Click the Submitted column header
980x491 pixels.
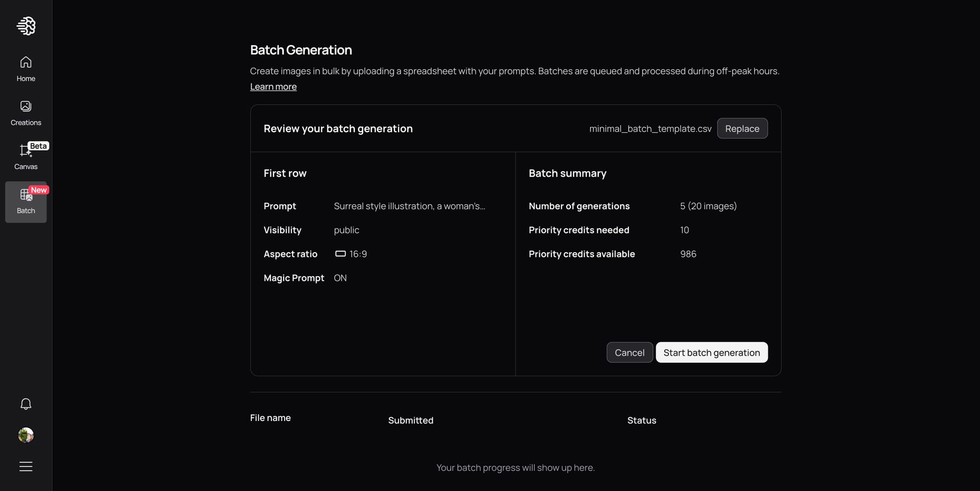411,420
